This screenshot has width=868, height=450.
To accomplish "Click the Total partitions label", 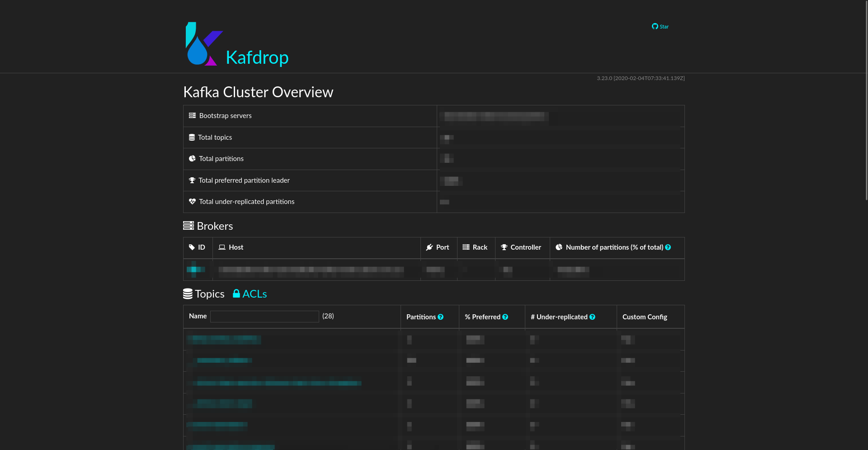I will pyautogui.click(x=221, y=159).
